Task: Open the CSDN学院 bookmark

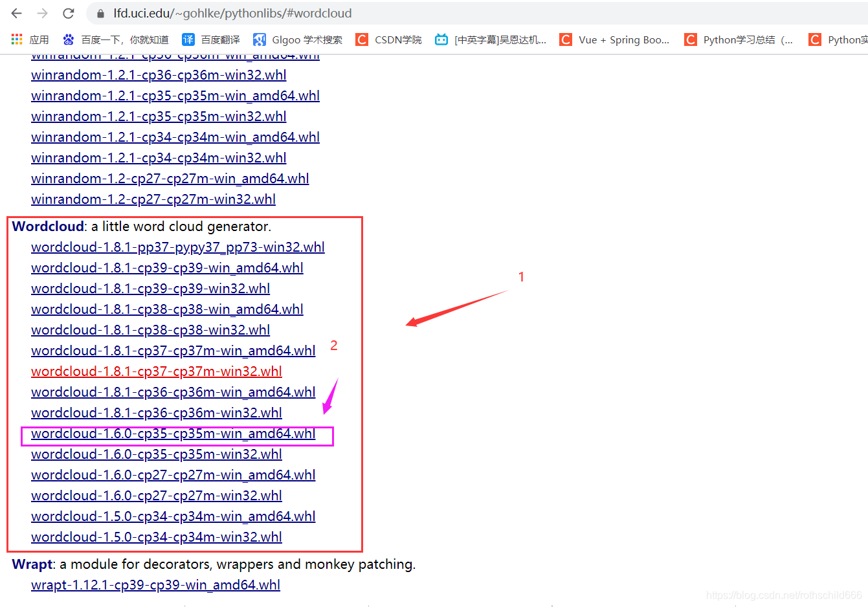Action: tap(388, 39)
